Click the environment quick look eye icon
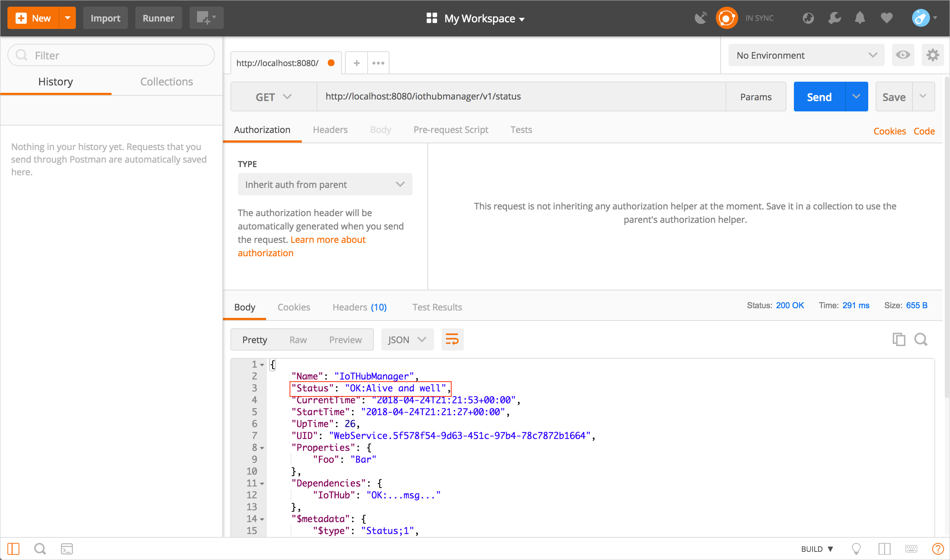950x560 pixels. [903, 55]
